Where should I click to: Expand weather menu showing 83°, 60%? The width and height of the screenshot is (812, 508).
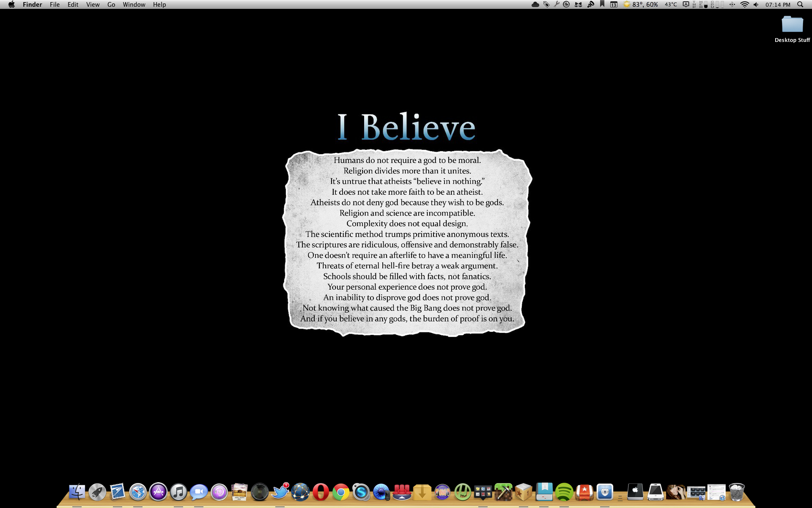[x=640, y=5]
